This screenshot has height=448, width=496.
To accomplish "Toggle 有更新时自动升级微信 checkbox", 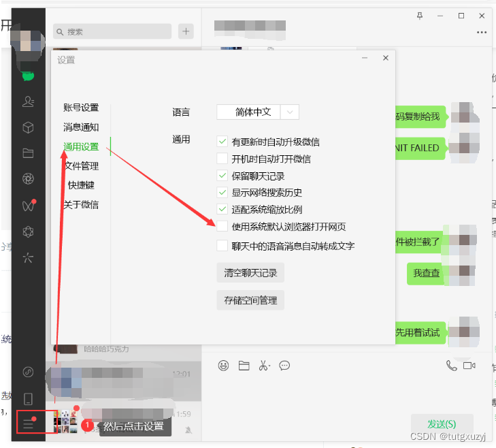I will [222, 141].
